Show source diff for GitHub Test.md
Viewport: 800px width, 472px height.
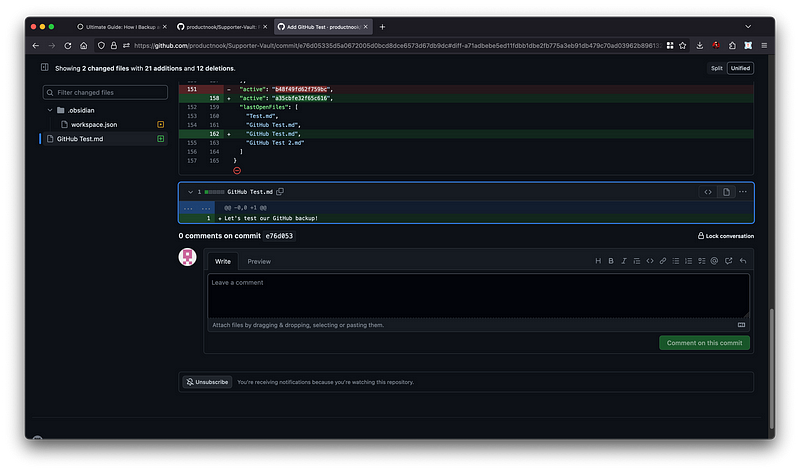(x=708, y=192)
